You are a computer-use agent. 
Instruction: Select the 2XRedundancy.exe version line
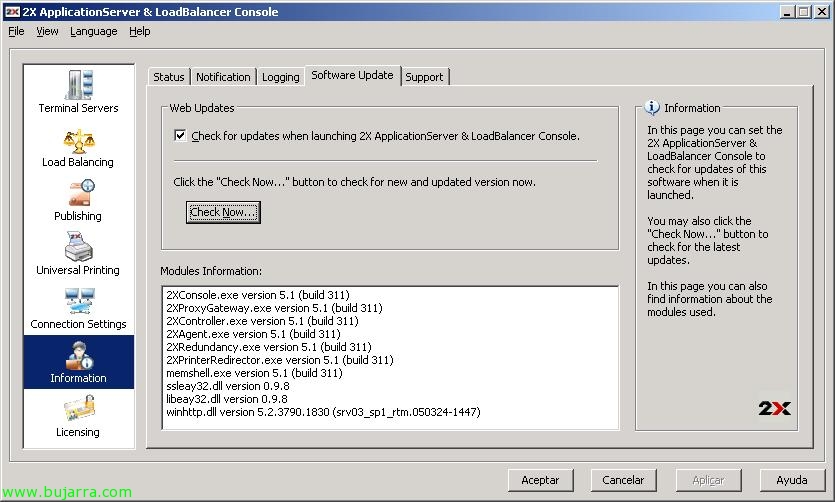268,347
